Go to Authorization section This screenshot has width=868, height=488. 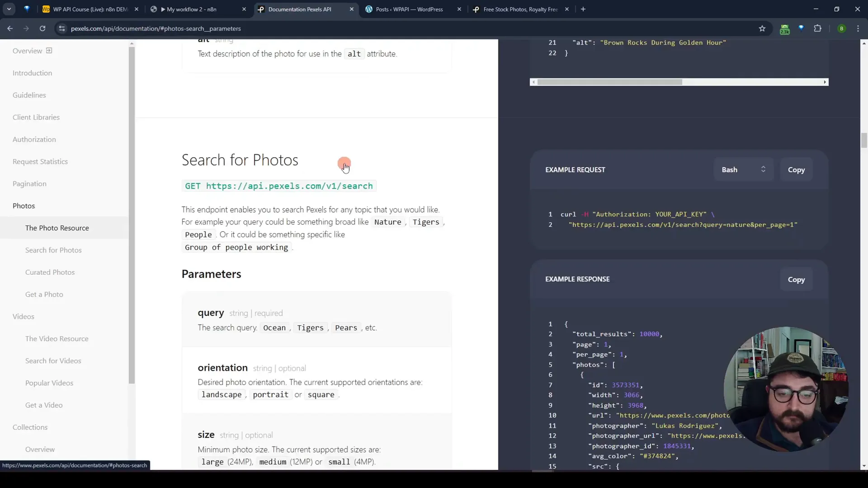[x=34, y=140]
